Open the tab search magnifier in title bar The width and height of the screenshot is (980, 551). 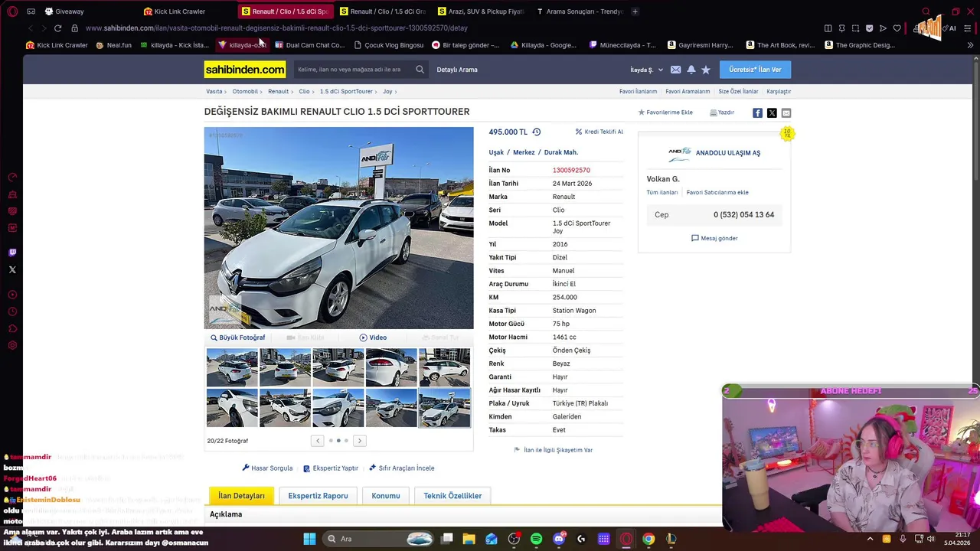pyautogui.click(x=926, y=11)
